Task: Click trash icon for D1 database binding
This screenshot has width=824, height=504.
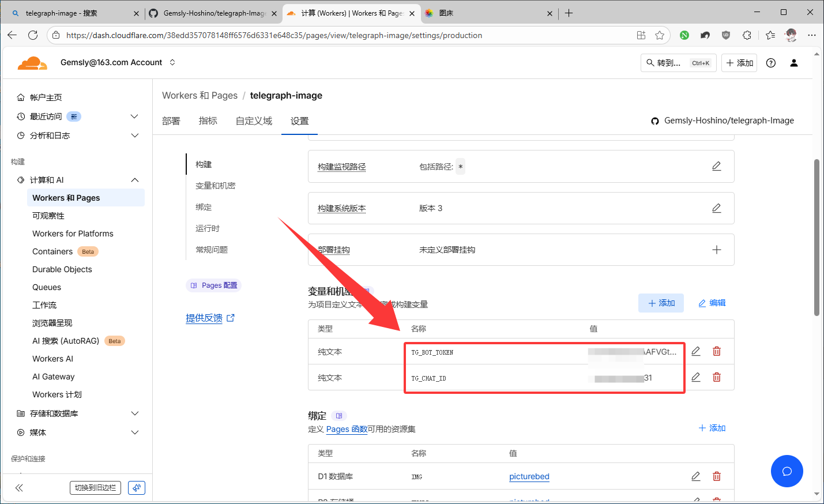Action: (x=717, y=476)
